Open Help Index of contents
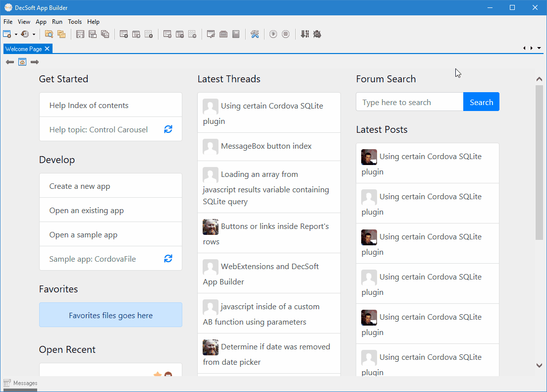This screenshot has width=547, height=392. [110, 105]
